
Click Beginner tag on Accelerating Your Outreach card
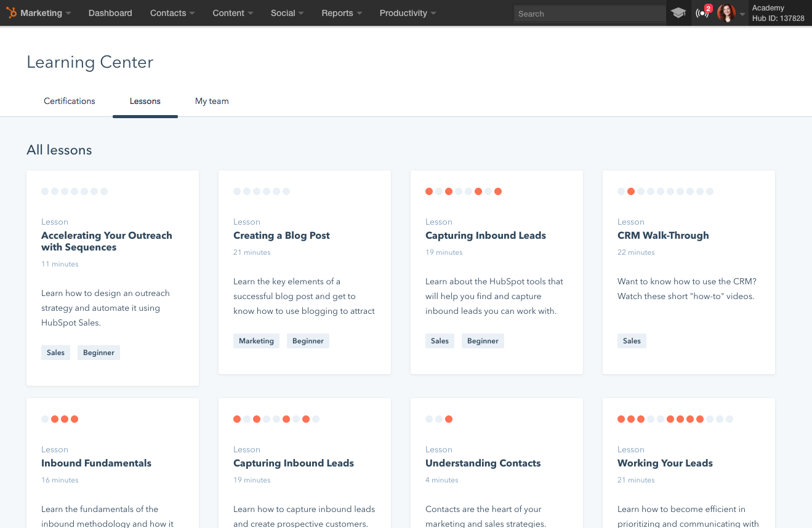[98, 353]
